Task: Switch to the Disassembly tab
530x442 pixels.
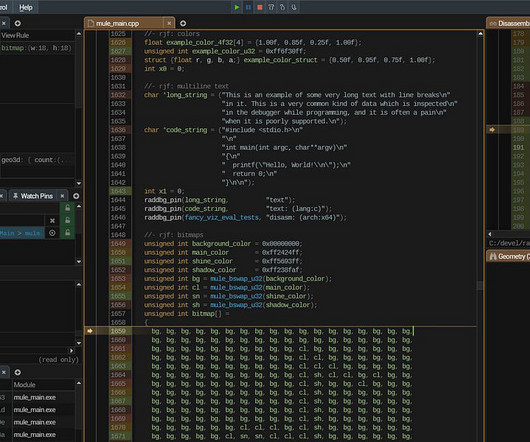Action: pos(509,23)
